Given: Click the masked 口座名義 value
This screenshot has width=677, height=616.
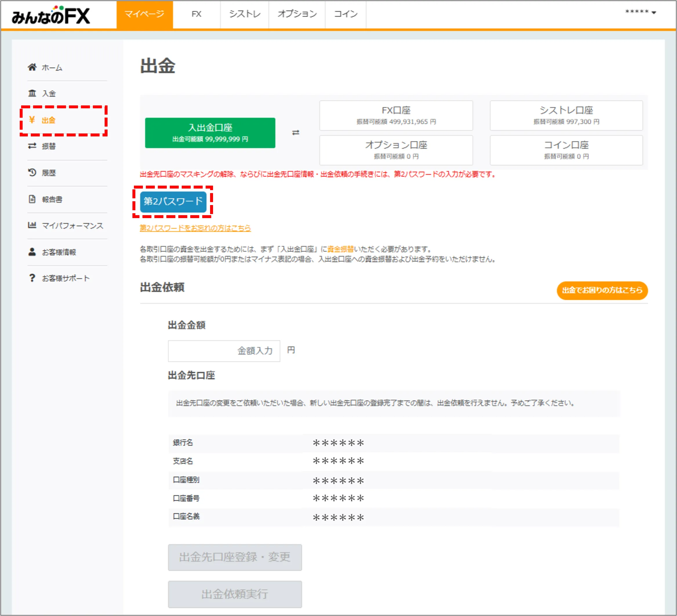Looking at the screenshot, I should click(x=338, y=518).
